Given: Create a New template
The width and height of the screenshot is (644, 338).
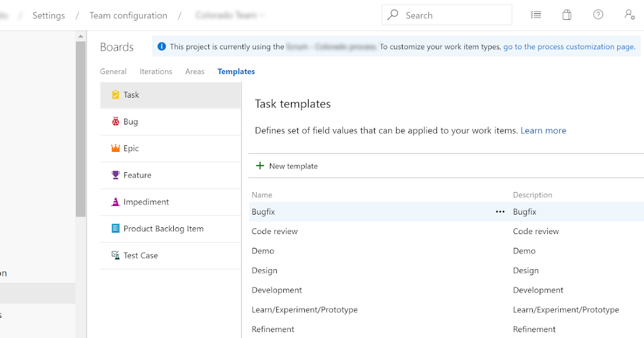Looking at the screenshot, I should [287, 166].
